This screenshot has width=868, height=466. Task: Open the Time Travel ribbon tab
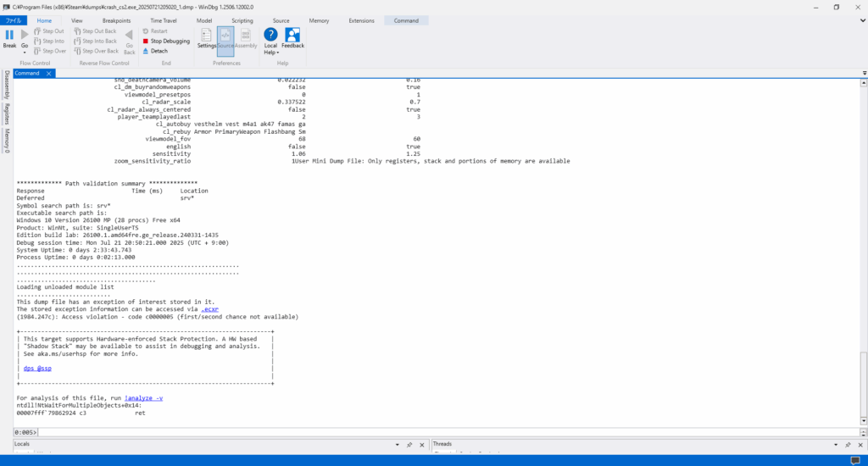pyautogui.click(x=164, y=20)
